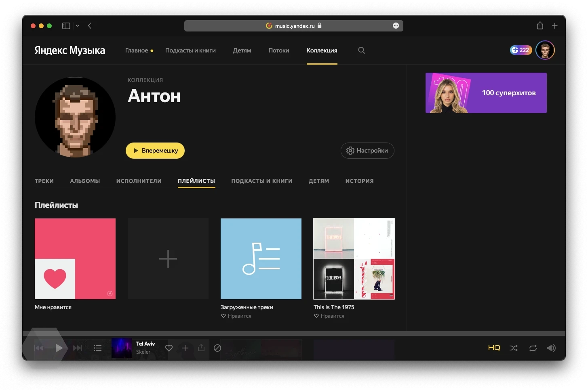Click Tel Aviv track cover thumbnail
The image size is (588, 390).
[122, 348]
